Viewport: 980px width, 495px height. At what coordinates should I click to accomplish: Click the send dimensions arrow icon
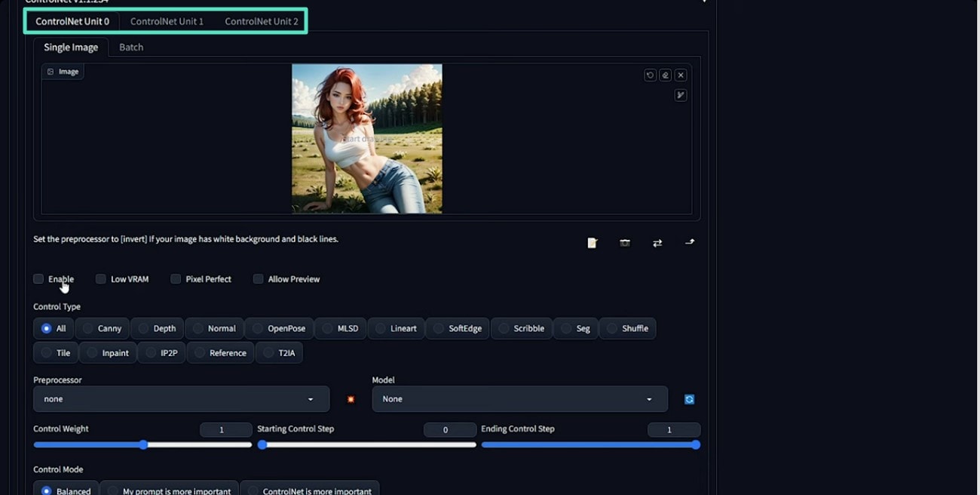690,242
